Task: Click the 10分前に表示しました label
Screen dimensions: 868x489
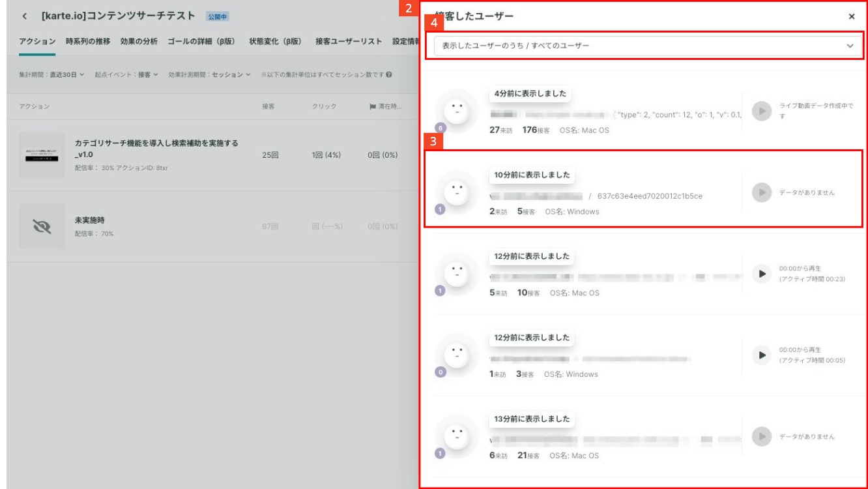Action: (532, 175)
